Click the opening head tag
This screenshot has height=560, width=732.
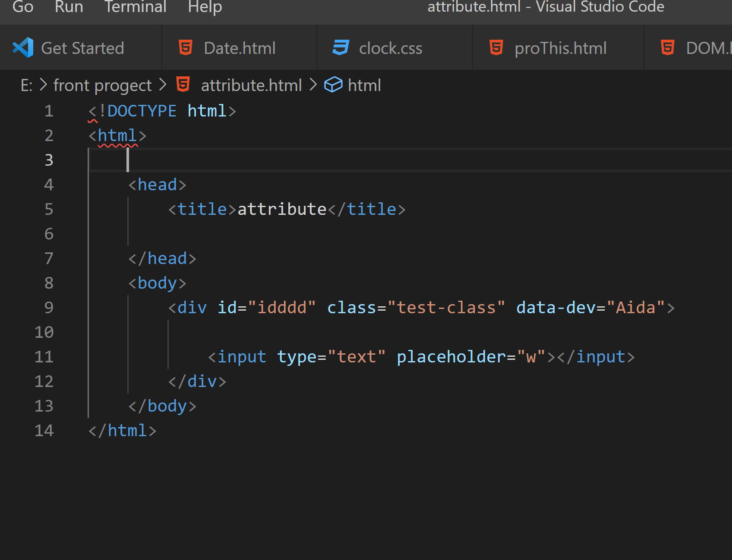(157, 185)
